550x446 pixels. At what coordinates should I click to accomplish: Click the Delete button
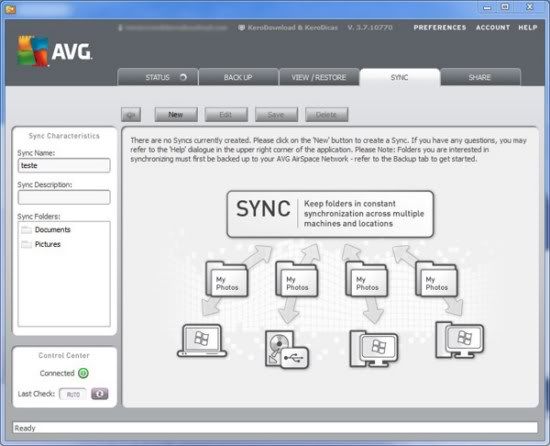coord(326,115)
